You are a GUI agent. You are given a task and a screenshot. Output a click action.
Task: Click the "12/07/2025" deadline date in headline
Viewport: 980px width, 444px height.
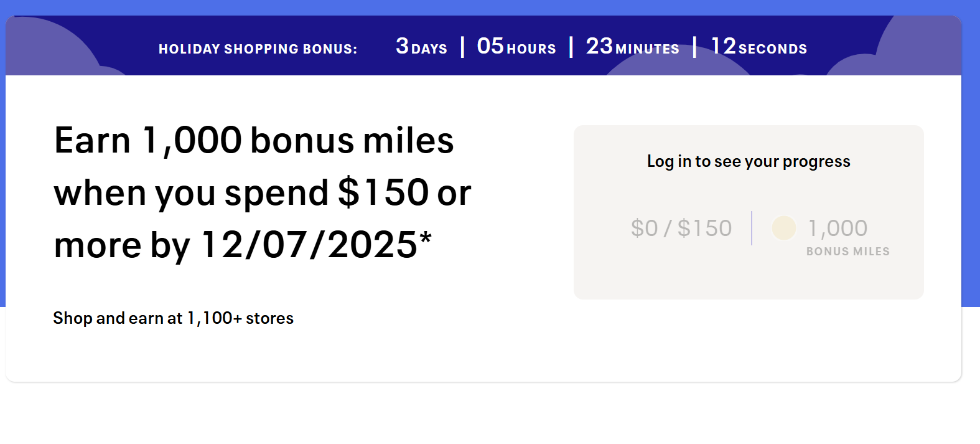point(309,245)
